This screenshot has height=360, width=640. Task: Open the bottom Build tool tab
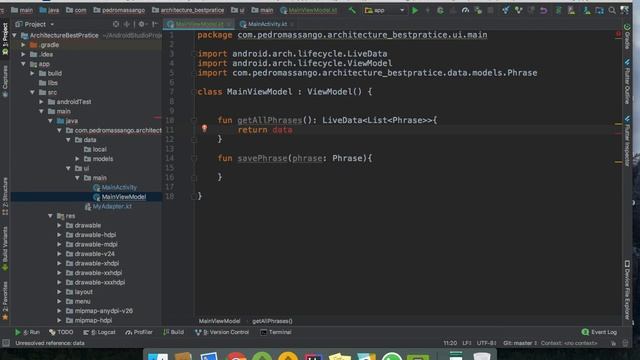(173, 332)
